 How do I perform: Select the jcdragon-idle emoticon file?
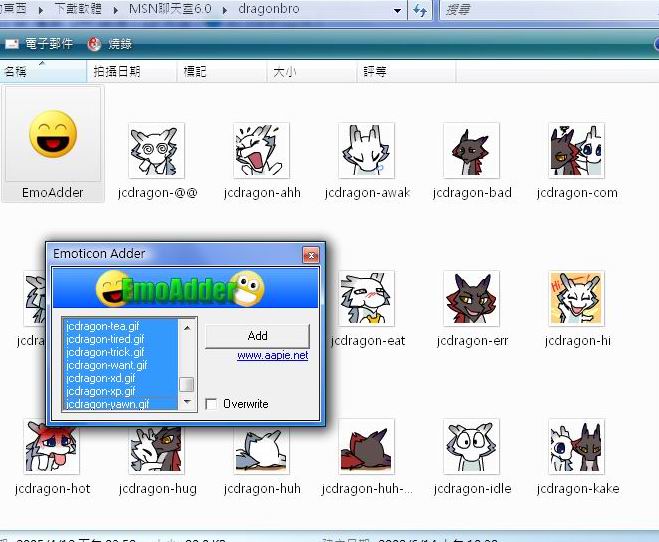click(x=472, y=447)
